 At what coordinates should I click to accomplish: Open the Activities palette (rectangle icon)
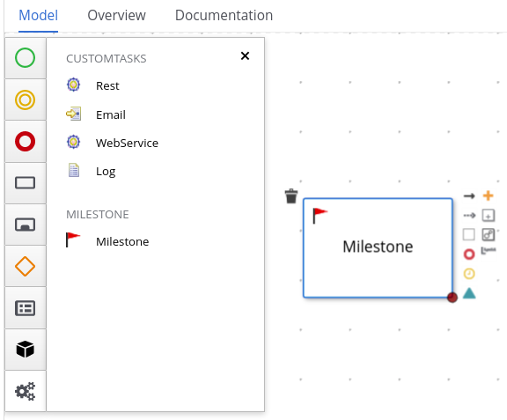pos(26,183)
